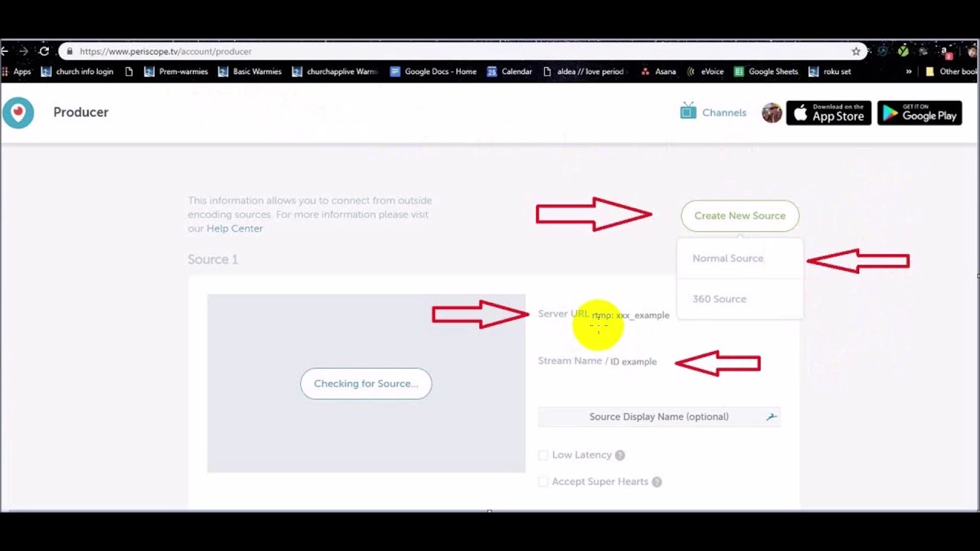Open the Create New Source dropdown

(740, 216)
